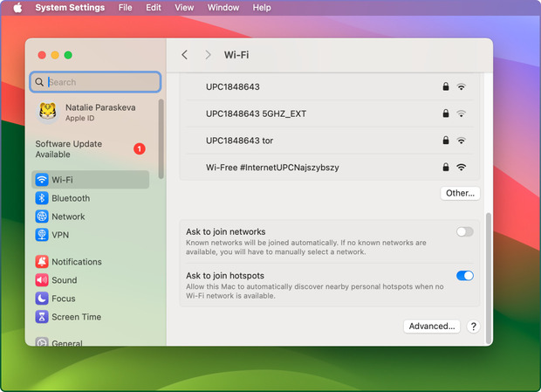The image size is (541, 392).
Task: Open Wi-Fi help with question mark button
Action: pos(473,327)
